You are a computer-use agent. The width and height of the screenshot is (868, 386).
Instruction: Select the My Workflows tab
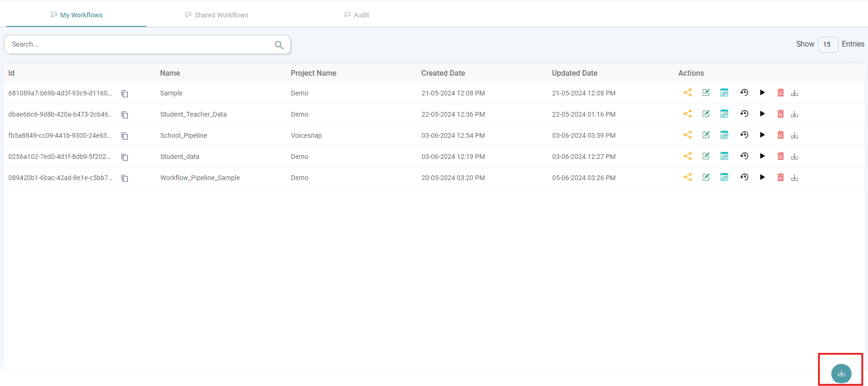pos(77,15)
